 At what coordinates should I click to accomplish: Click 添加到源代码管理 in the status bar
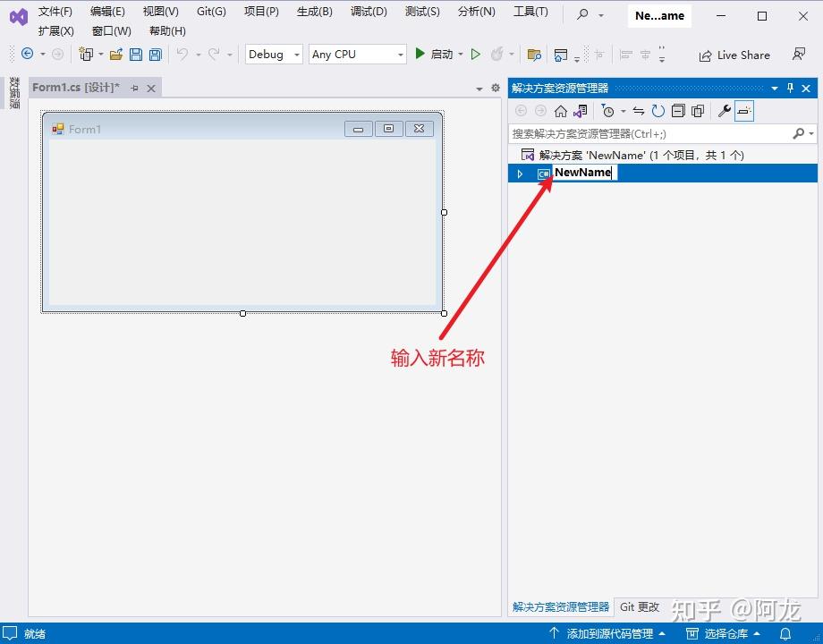tap(611, 633)
